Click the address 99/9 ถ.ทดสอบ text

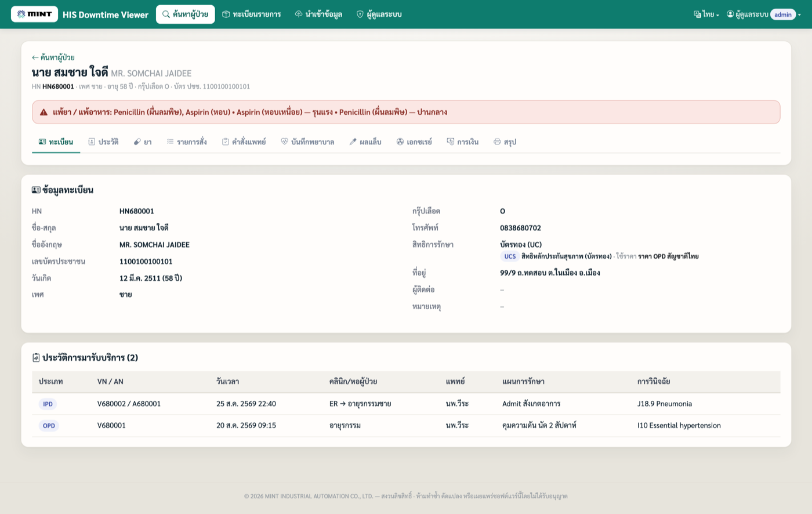(550, 273)
